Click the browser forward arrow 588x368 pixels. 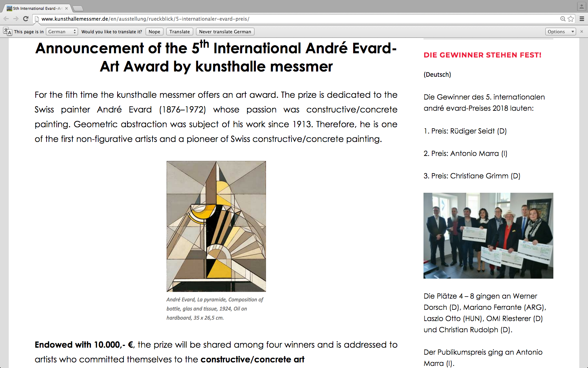(16, 19)
